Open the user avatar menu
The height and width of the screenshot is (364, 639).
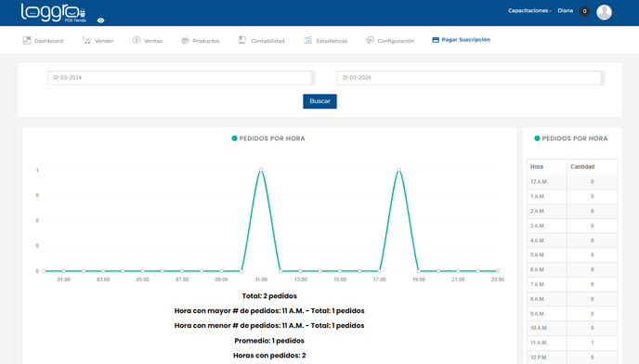[604, 12]
